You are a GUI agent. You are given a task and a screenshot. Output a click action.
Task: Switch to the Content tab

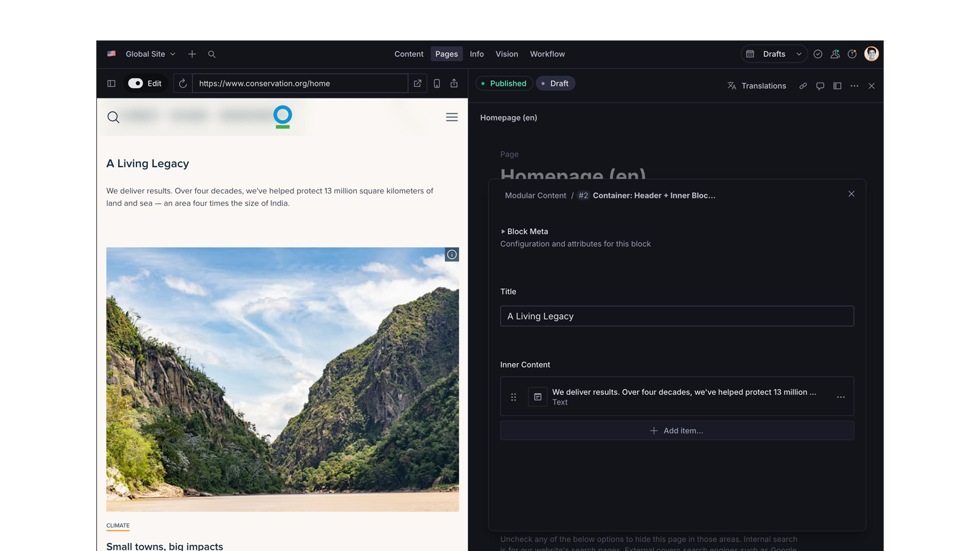(x=409, y=54)
